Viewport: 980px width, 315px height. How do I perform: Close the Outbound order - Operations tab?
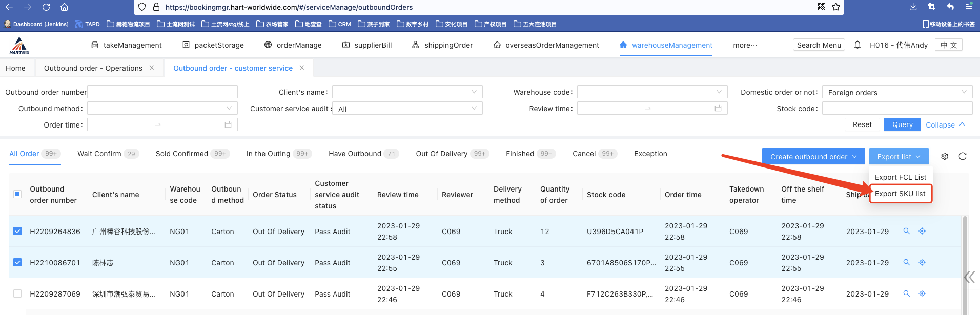coord(152,68)
